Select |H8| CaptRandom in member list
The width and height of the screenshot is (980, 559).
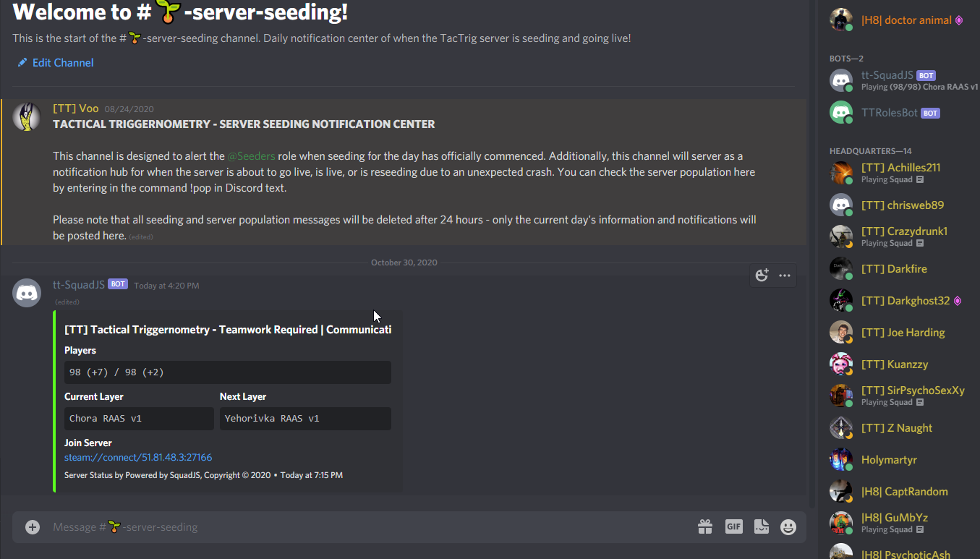[902, 492]
